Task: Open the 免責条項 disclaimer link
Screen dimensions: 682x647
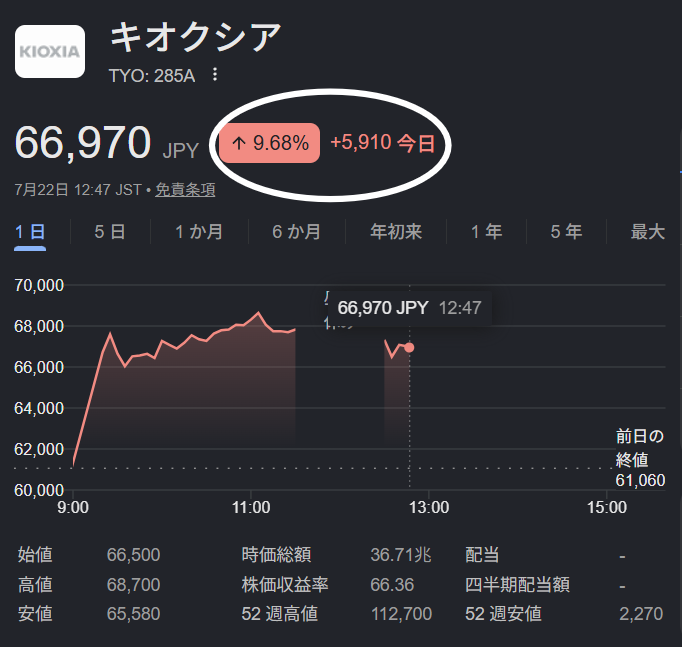Action: [x=185, y=190]
